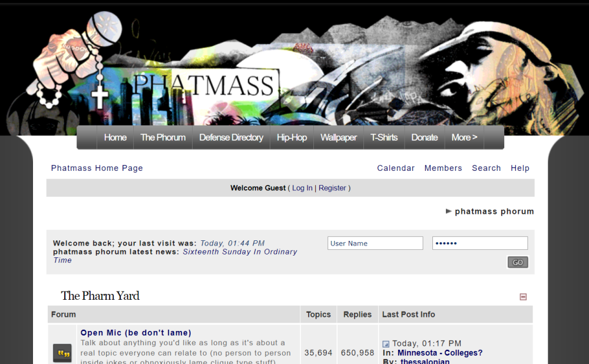589x364 pixels.
Task: Click the 35,694 topics count
Action: 318,353
